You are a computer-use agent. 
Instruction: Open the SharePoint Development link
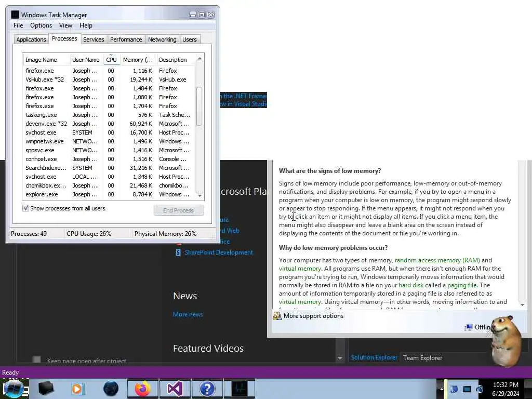click(x=219, y=252)
